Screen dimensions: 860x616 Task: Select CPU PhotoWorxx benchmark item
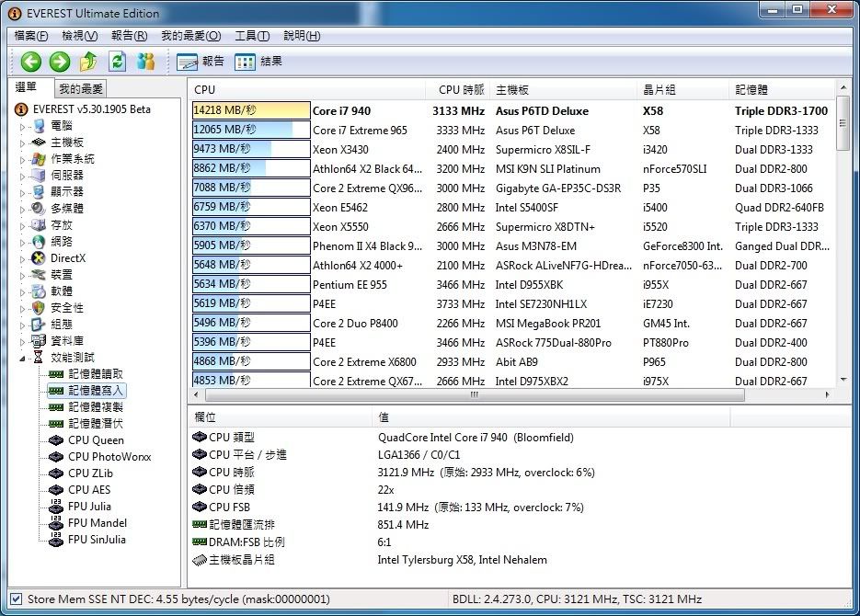(109, 457)
